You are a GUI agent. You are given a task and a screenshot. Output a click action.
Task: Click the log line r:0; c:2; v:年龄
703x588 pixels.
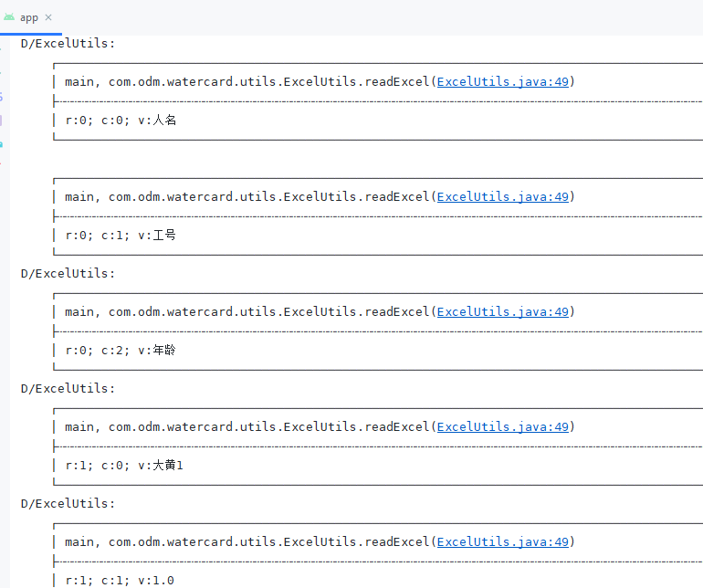(x=121, y=351)
